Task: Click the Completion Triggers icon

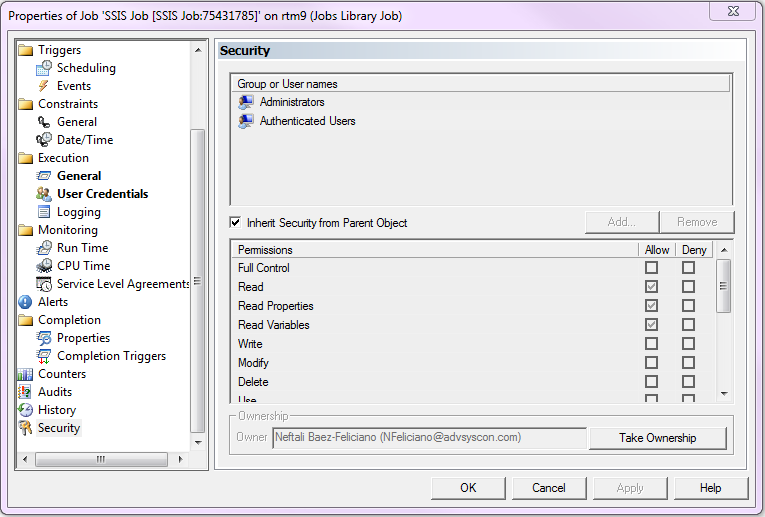Action: (x=44, y=356)
